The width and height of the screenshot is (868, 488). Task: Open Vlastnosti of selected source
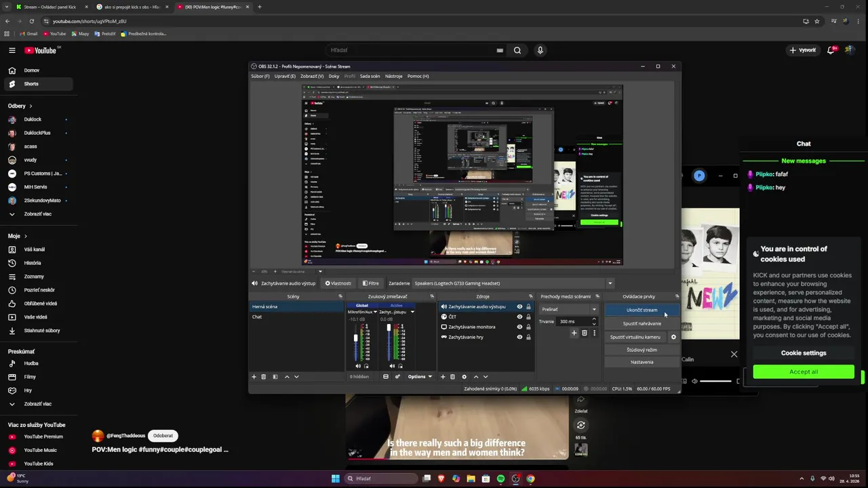coord(338,283)
